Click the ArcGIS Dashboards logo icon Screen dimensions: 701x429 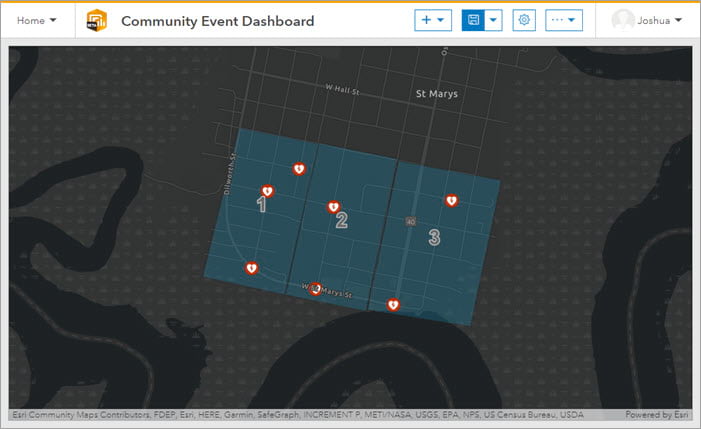pyautogui.click(x=97, y=21)
